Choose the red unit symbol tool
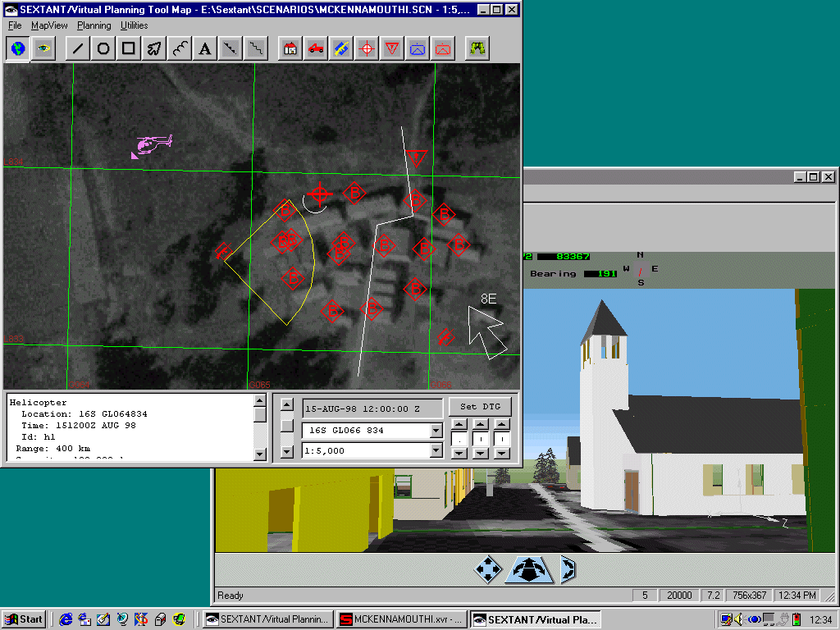 tap(443, 48)
